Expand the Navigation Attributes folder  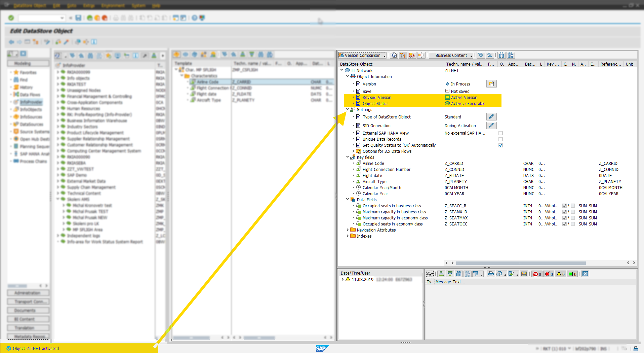[x=348, y=230]
